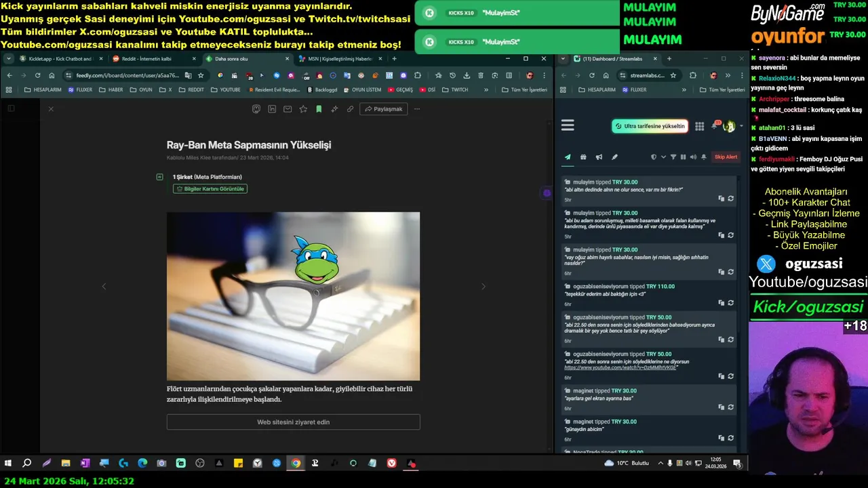Image resolution: width=868 pixels, height=488 pixels.
Task: Click the Paylaşmak share button
Action: pos(383,108)
